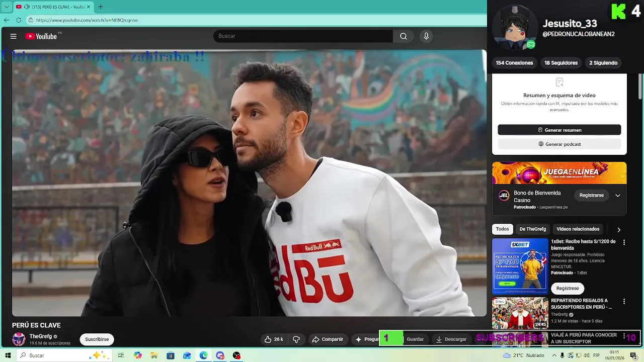
Task: Share the video via Compartir
Action: [x=328, y=339]
